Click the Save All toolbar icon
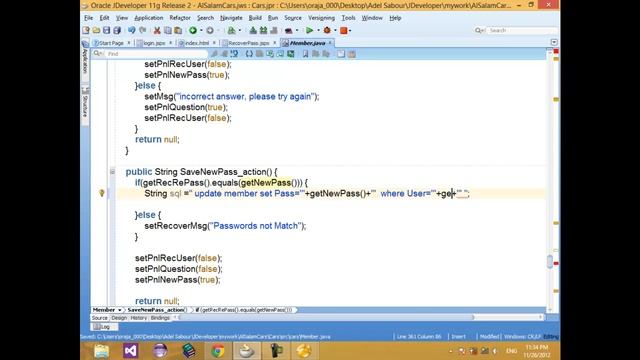Image resolution: width=640 pixels, height=360 pixels. pyautogui.click(x=117, y=30)
